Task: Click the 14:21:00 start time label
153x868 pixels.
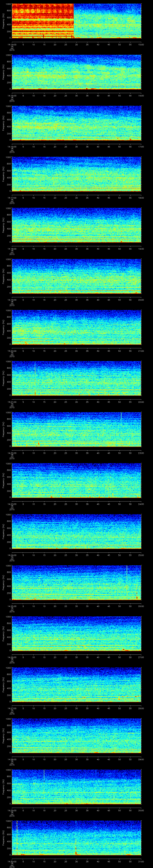Action: point(12,402)
